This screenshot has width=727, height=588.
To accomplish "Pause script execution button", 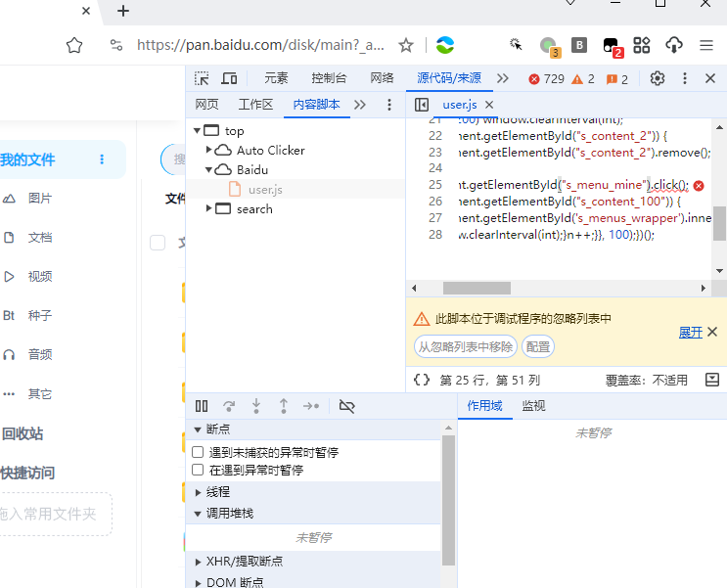I will coord(202,406).
